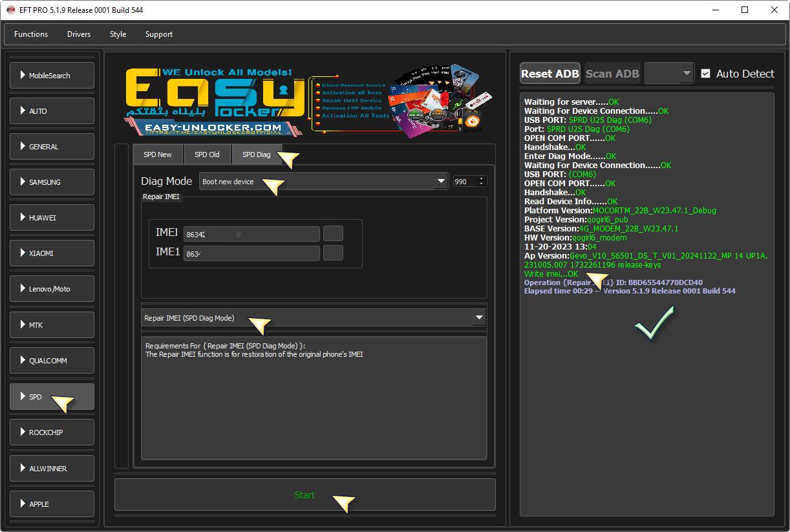Select the "Read Device Info......OK" log line
Image resolution: width=790 pixels, height=532 pixels.
pos(571,202)
